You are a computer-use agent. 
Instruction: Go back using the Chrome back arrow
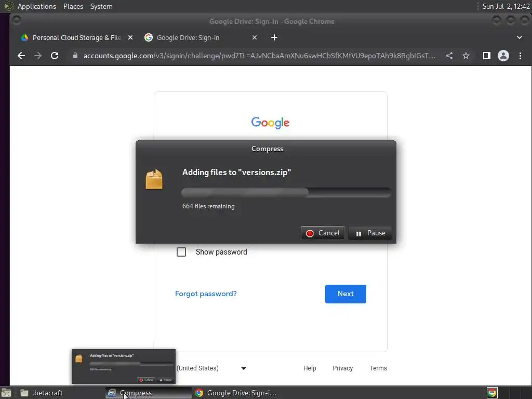21,56
